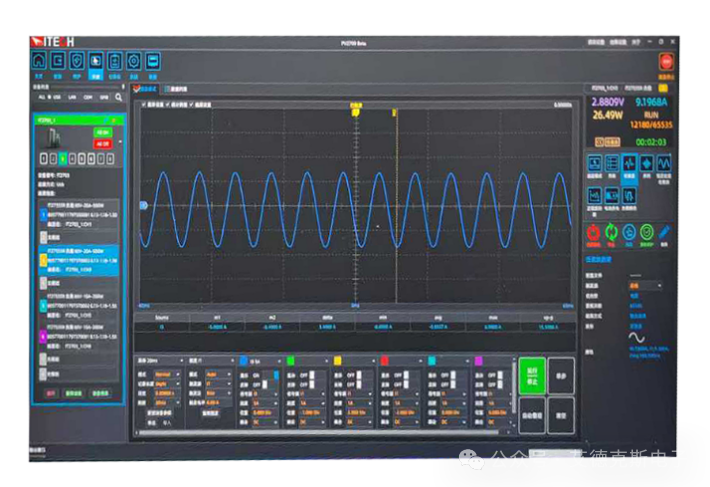Hit the red emergency stop icon
710x487 pixels.
point(666,62)
